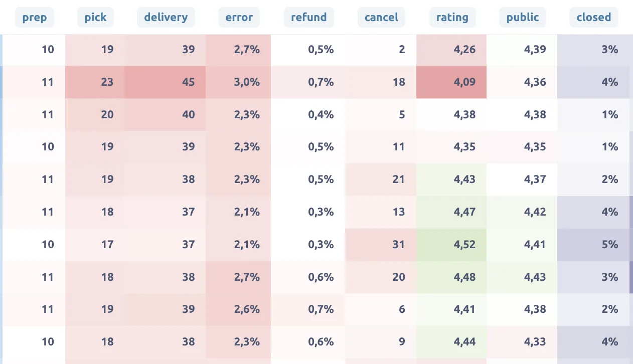Viewport: 633px width, 364px height.
Task: Sort by the cancel column header
Action: click(381, 18)
